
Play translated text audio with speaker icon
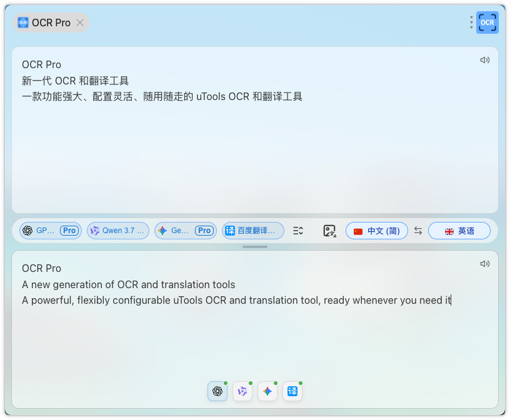coord(484,264)
